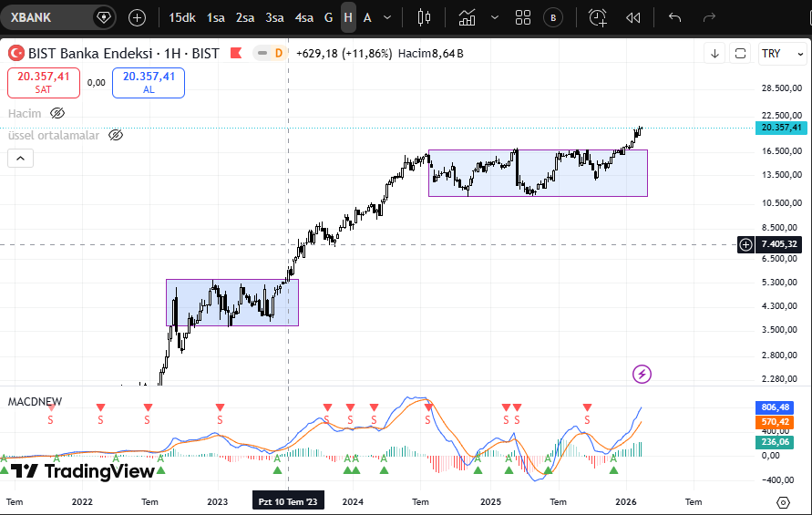Click the Pzt 10 Tem '23 date label
The image size is (812, 515).
point(288,501)
